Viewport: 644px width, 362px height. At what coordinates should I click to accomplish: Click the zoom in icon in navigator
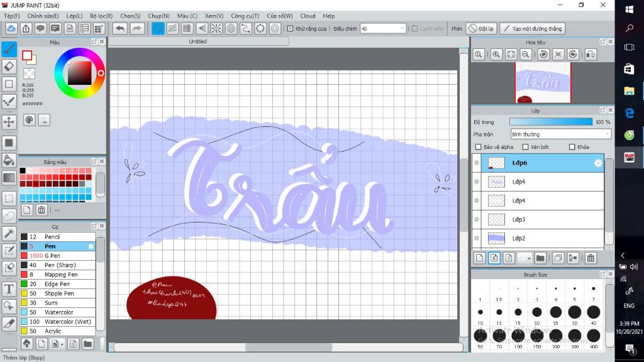[x=497, y=55]
